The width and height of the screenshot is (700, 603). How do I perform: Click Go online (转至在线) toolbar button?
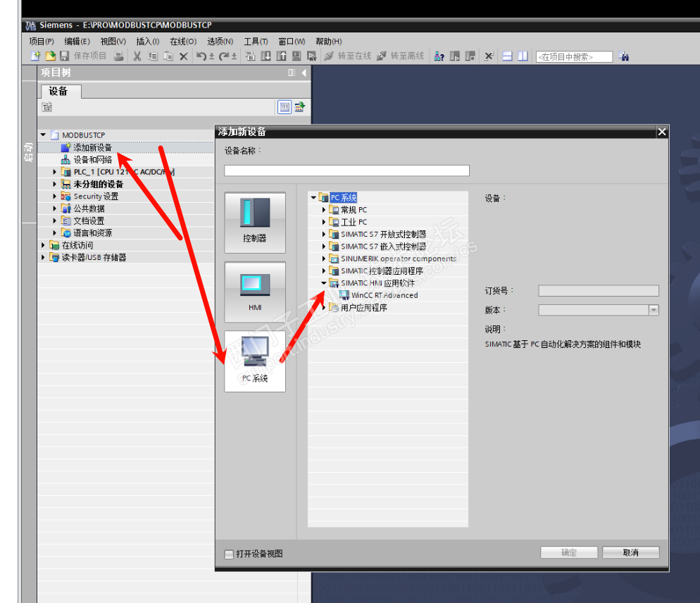coord(348,56)
